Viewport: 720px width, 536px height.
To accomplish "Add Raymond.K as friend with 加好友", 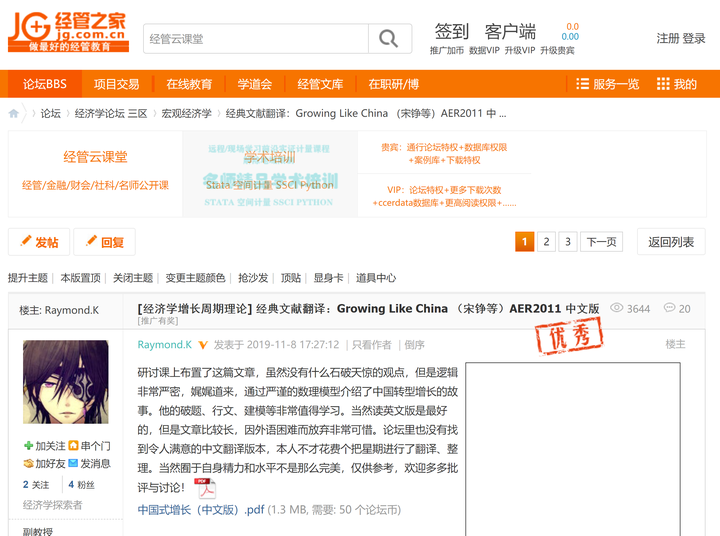I will [45, 463].
